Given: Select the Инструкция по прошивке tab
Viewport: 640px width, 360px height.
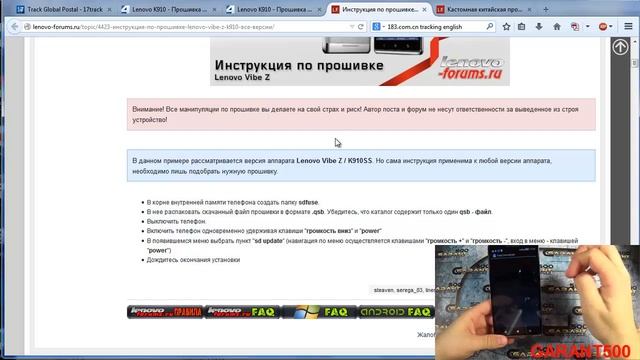Looking at the screenshot, I should [x=379, y=9].
